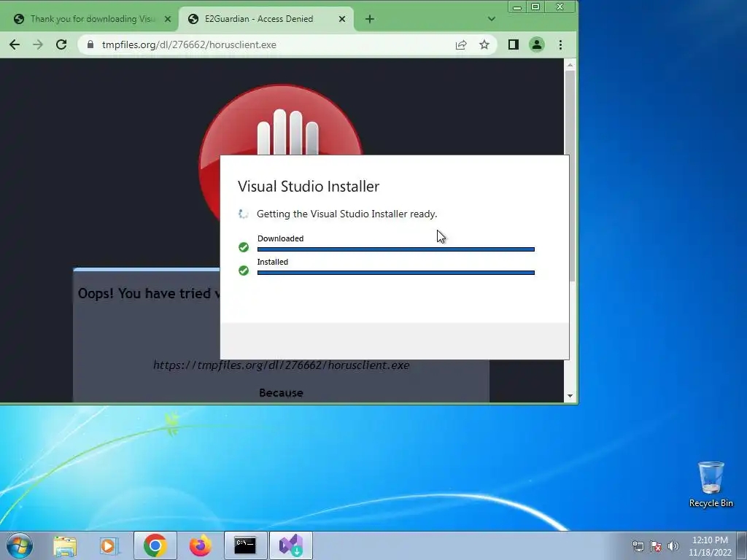Launch Windows Media Player from the taskbar

click(109, 545)
